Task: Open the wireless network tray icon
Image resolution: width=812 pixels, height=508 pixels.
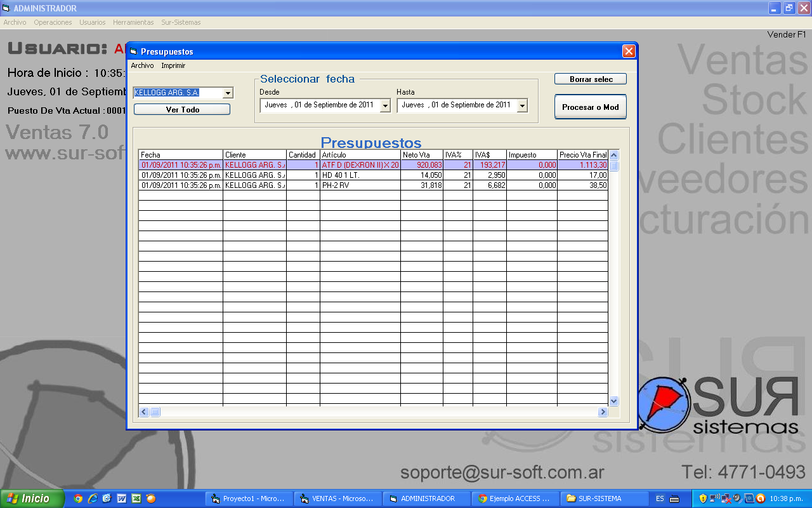Action: pyautogui.click(x=714, y=498)
